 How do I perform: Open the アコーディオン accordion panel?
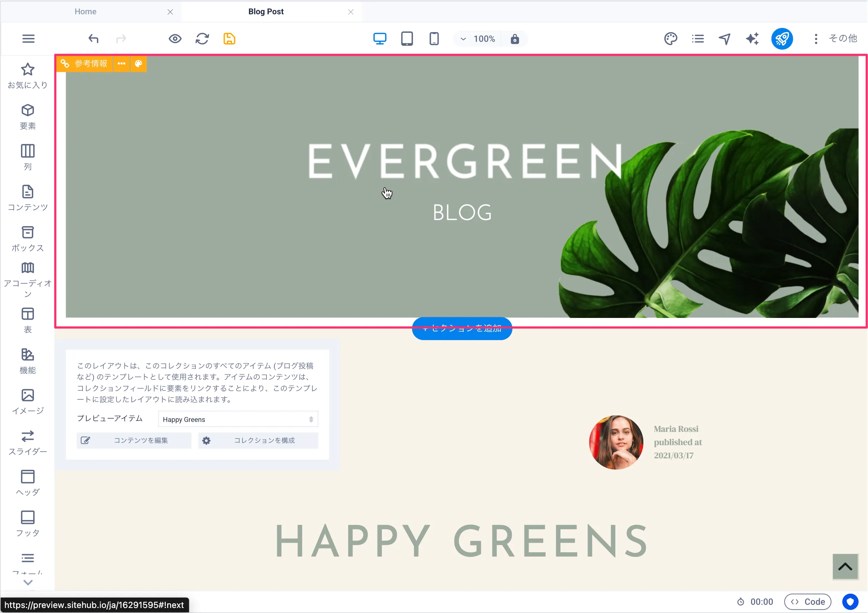pyautogui.click(x=28, y=280)
